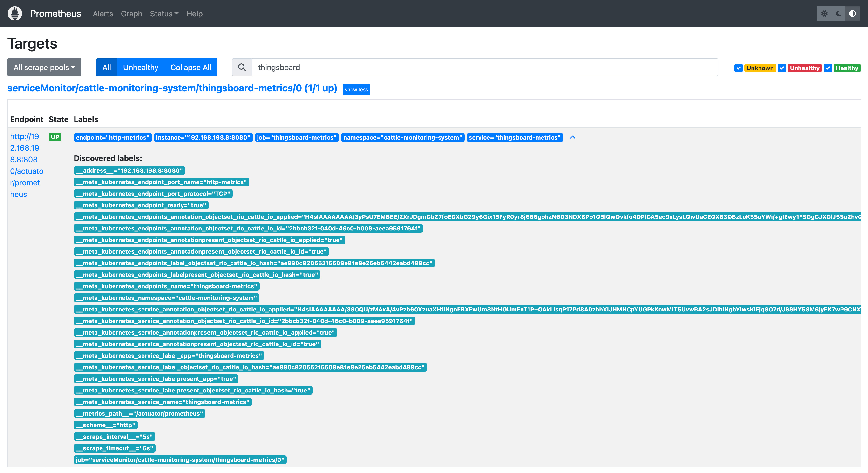Focus the thingsboard search field
This screenshot has height=473, width=868.
(484, 67)
